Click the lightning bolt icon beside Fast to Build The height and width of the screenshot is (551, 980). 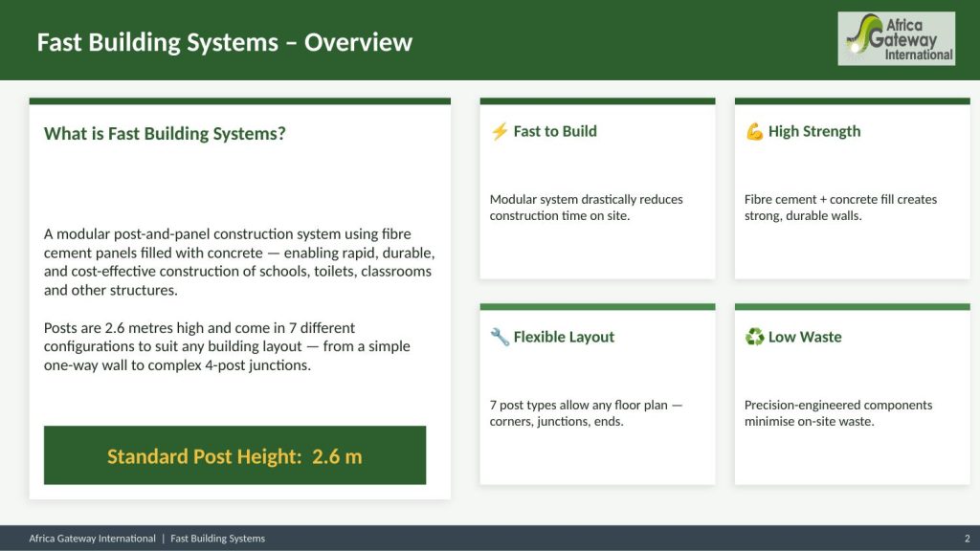[x=499, y=132]
